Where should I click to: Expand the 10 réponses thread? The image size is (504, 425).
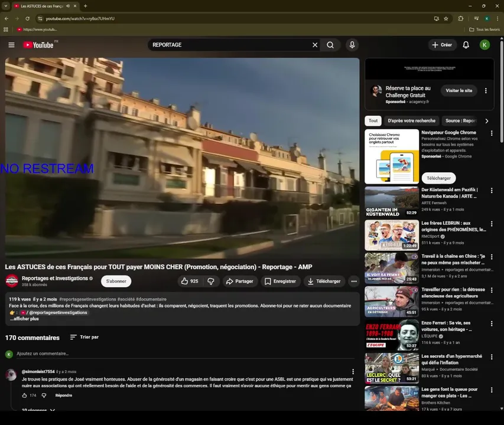38,410
